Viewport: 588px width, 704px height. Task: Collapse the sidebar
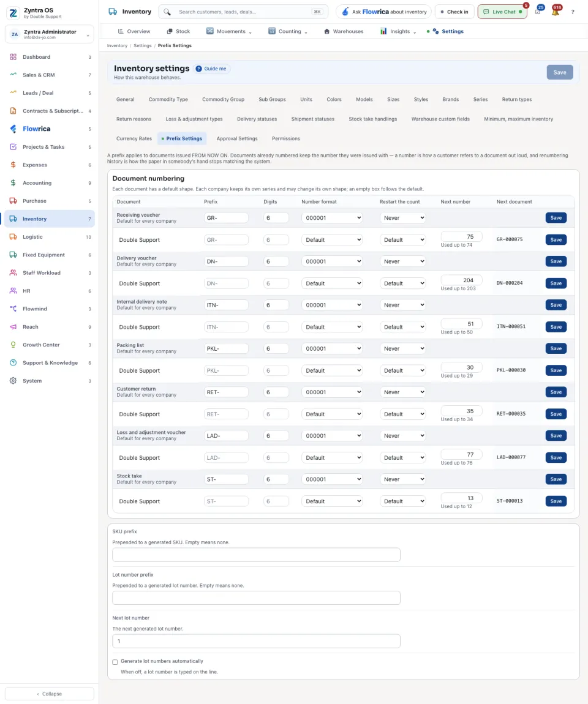click(50, 694)
